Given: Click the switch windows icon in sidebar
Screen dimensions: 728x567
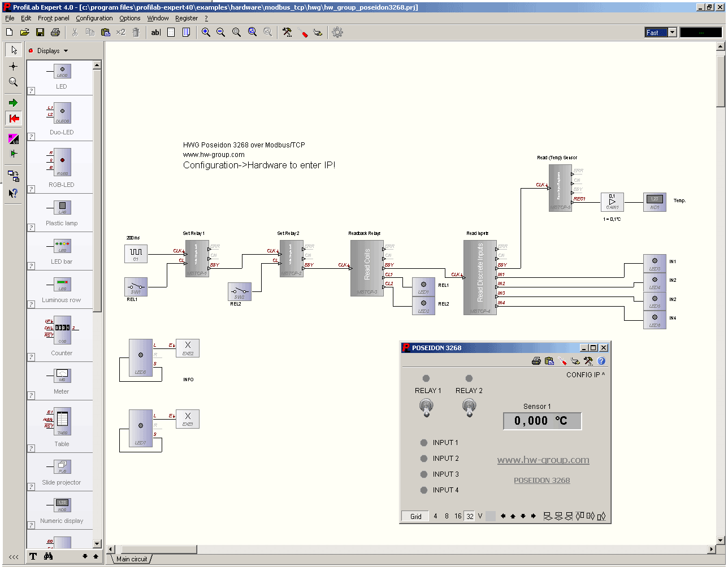Looking at the screenshot, I should [x=14, y=176].
